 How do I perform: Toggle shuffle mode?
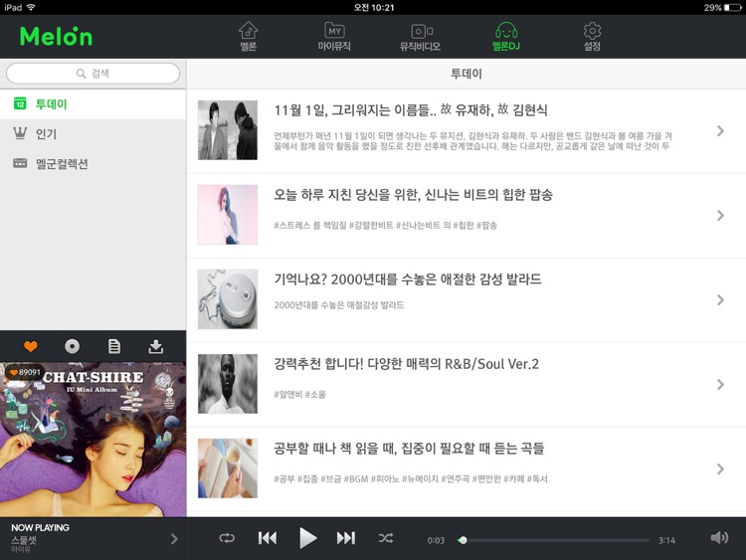click(386, 538)
